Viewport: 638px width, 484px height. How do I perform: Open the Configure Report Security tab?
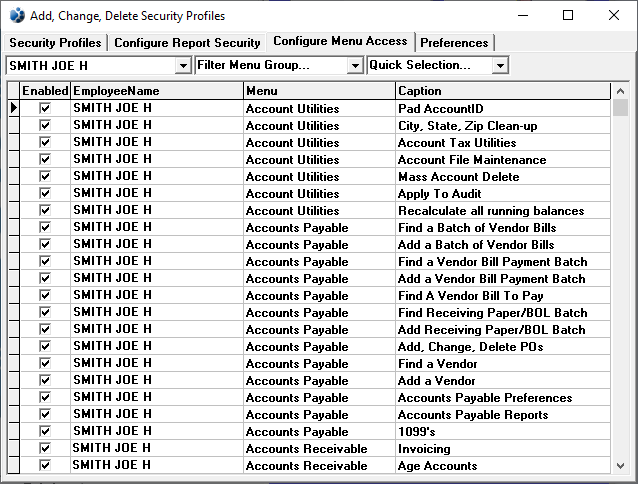(x=187, y=43)
